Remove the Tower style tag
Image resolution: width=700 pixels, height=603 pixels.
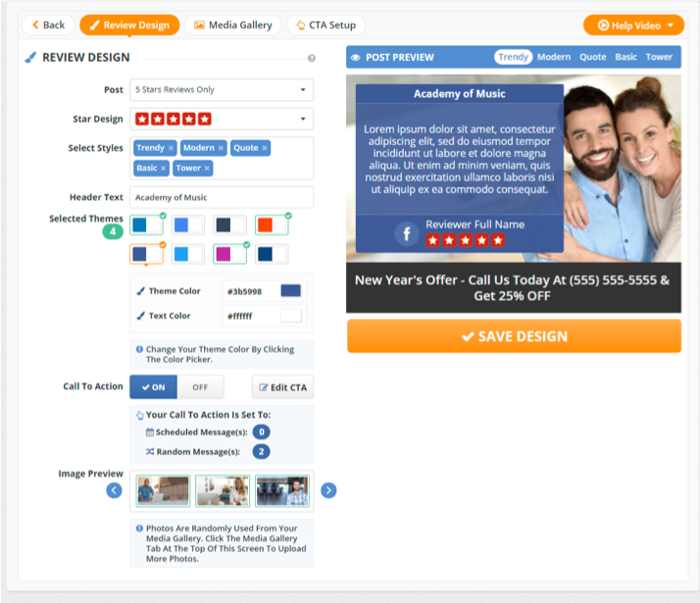coord(207,169)
